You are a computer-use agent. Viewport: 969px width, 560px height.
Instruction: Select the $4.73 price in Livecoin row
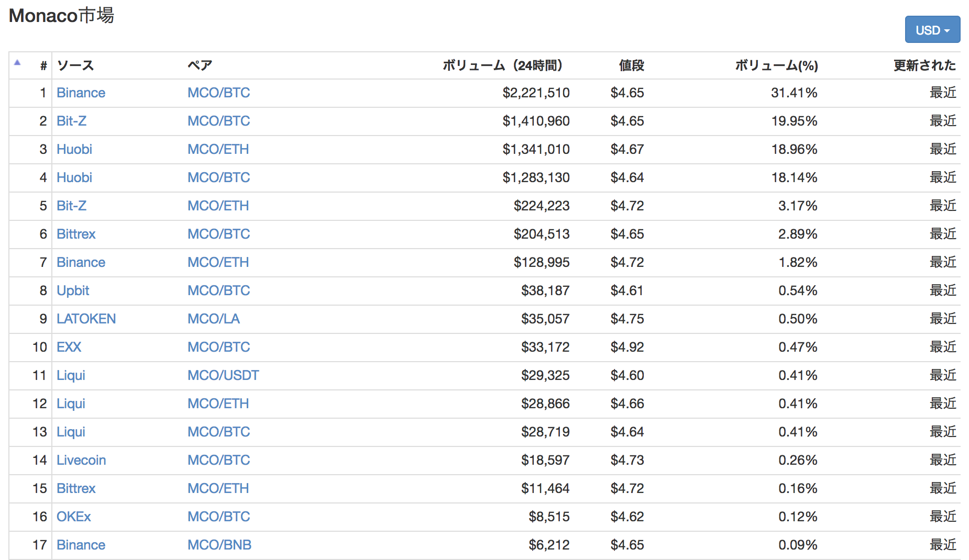(627, 460)
